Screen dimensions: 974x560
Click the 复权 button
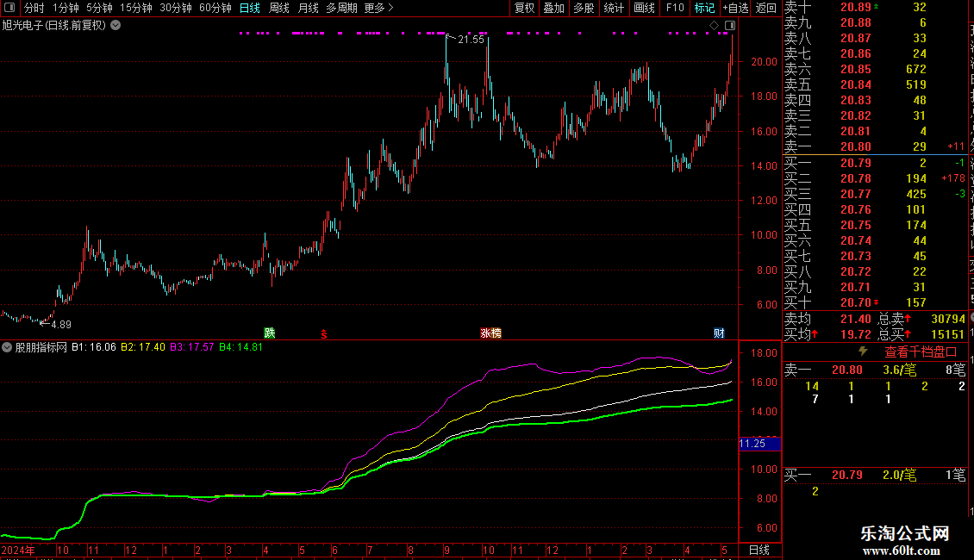[524, 8]
